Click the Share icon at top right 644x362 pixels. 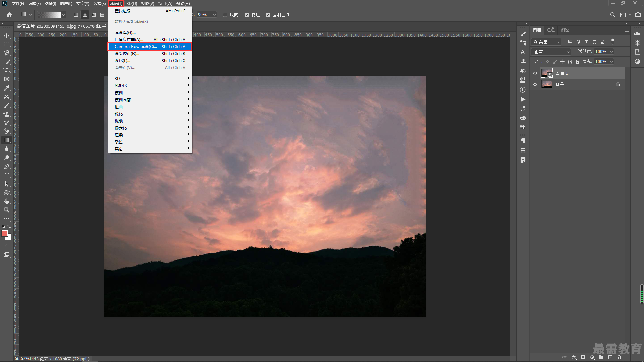tap(638, 15)
